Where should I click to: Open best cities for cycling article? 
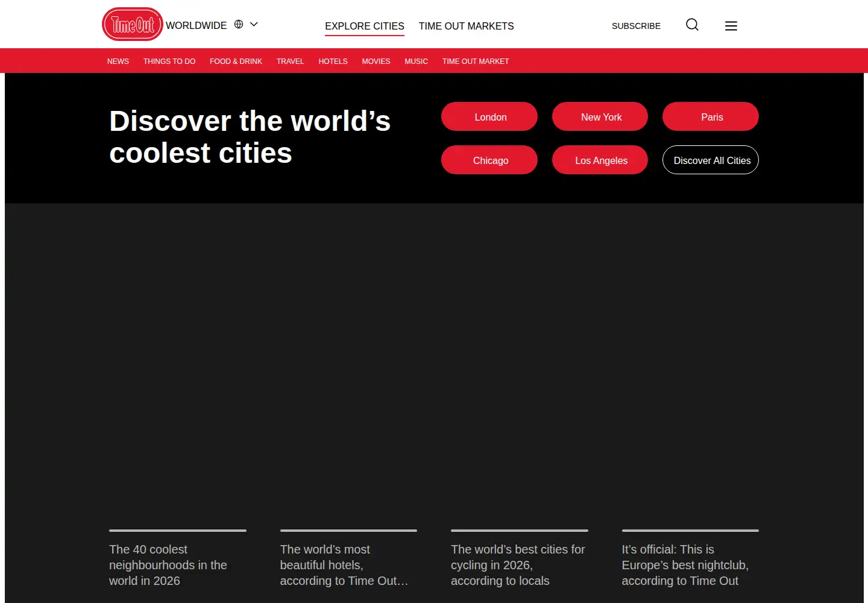point(518,565)
